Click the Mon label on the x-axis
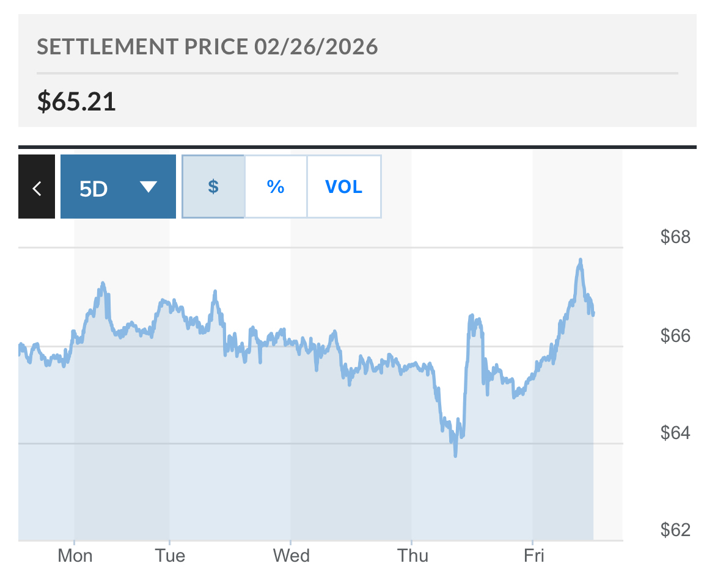715x588 pixels. coord(75,556)
